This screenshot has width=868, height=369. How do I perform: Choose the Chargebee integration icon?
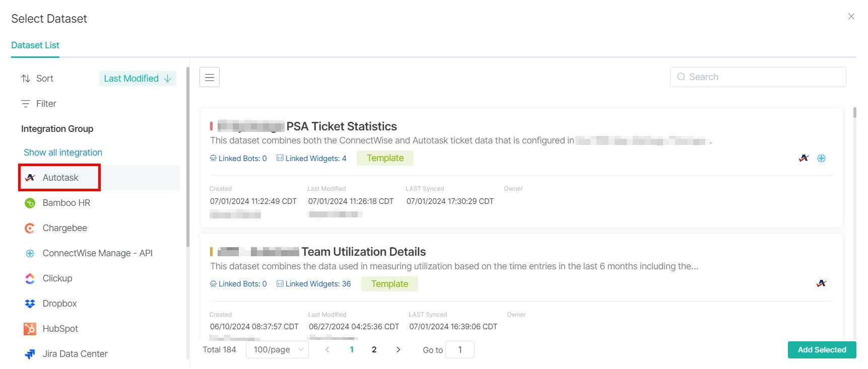(30, 228)
